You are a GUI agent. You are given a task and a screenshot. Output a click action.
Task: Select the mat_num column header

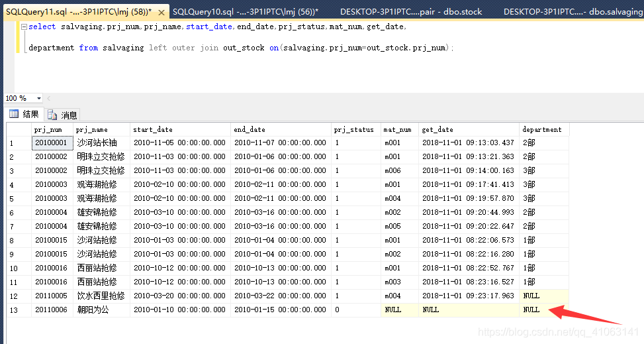400,129
